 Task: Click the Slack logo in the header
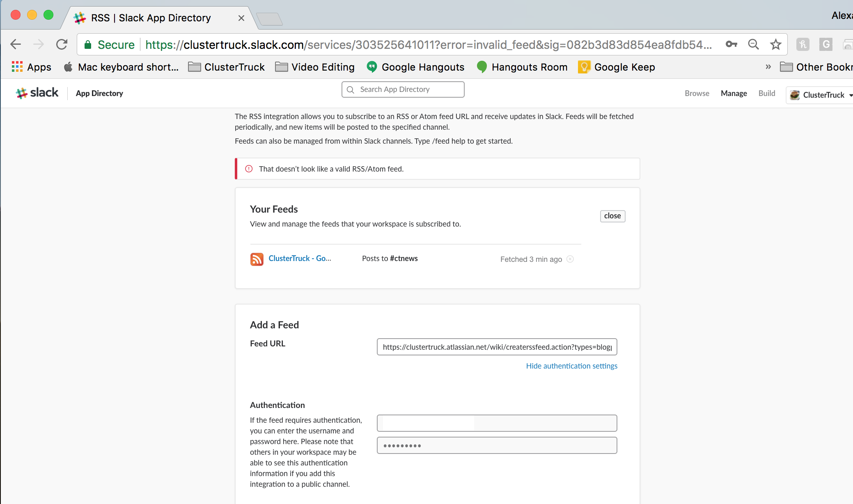(x=37, y=93)
